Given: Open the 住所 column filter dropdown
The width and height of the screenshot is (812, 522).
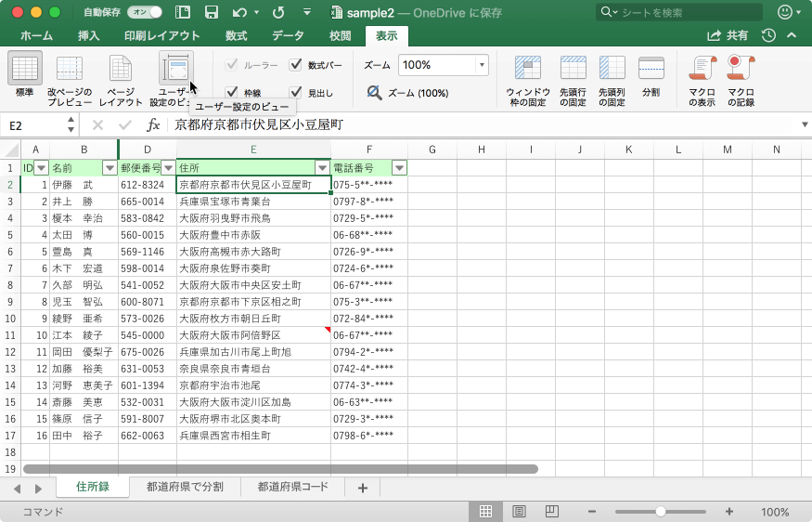Looking at the screenshot, I should coord(322,168).
